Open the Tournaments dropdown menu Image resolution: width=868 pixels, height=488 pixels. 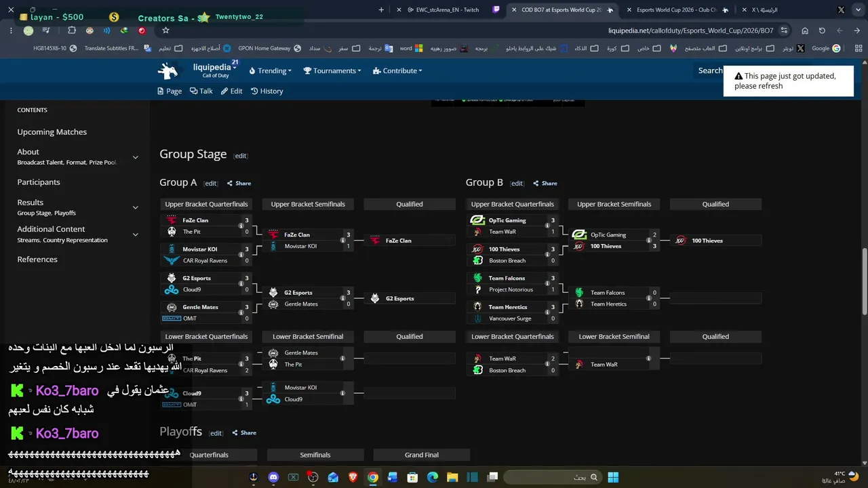[x=332, y=70]
